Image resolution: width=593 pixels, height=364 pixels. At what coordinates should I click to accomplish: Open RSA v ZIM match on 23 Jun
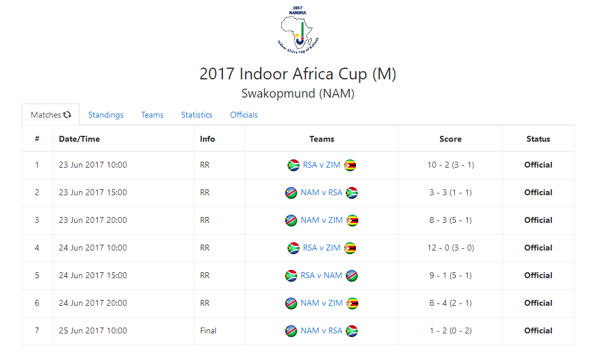tap(322, 165)
